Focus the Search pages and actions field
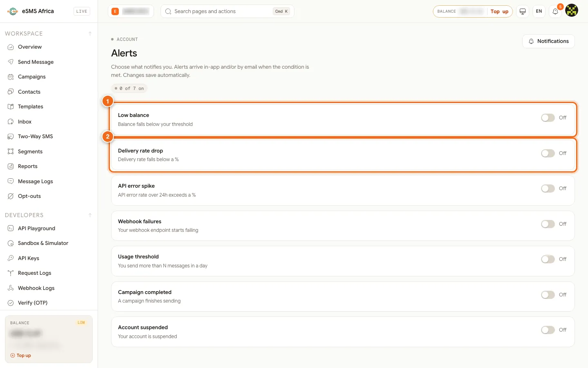 point(227,11)
